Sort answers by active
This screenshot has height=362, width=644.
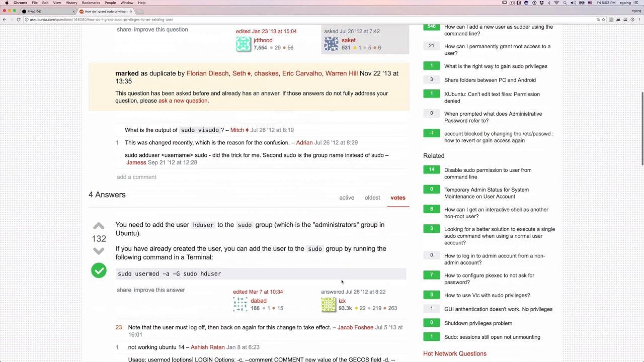click(x=347, y=198)
